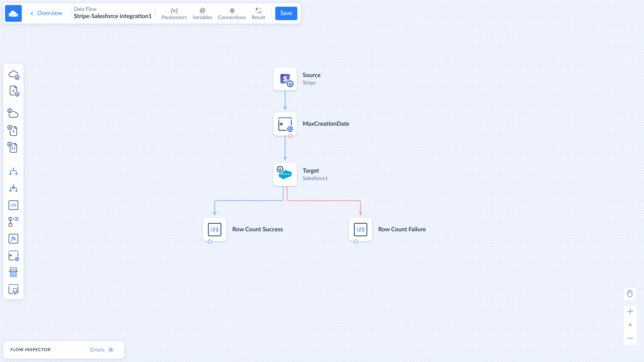Image resolution: width=644 pixels, height=362 pixels.
Task: Select the cloud Target component in sidebar
Action: (x=13, y=113)
